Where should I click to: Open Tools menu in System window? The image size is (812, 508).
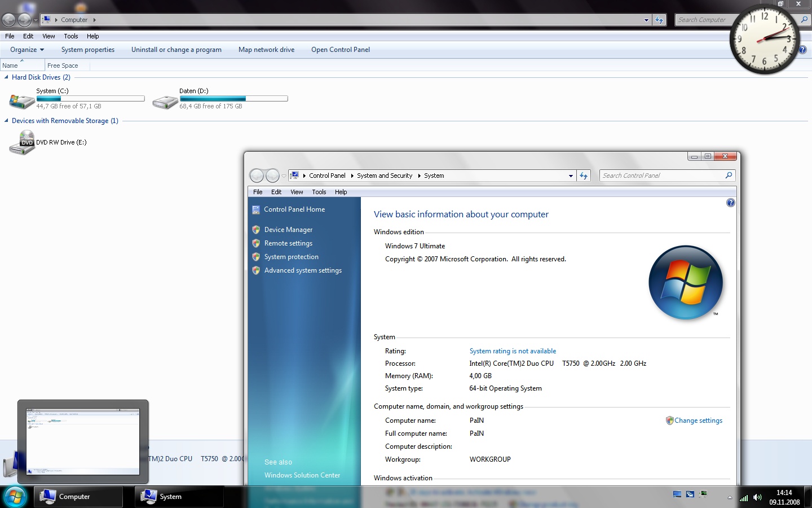pyautogui.click(x=319, y=192)
